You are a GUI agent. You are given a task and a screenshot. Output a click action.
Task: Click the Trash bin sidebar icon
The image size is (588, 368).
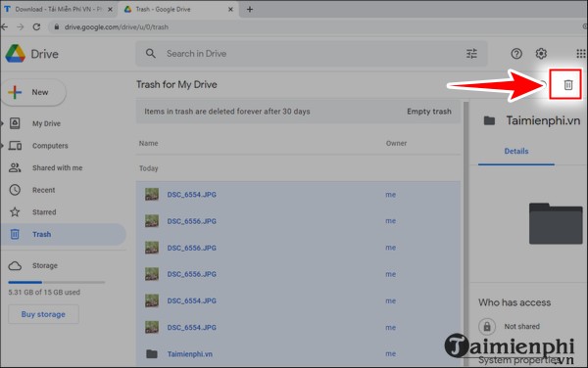tap(15, 234)
